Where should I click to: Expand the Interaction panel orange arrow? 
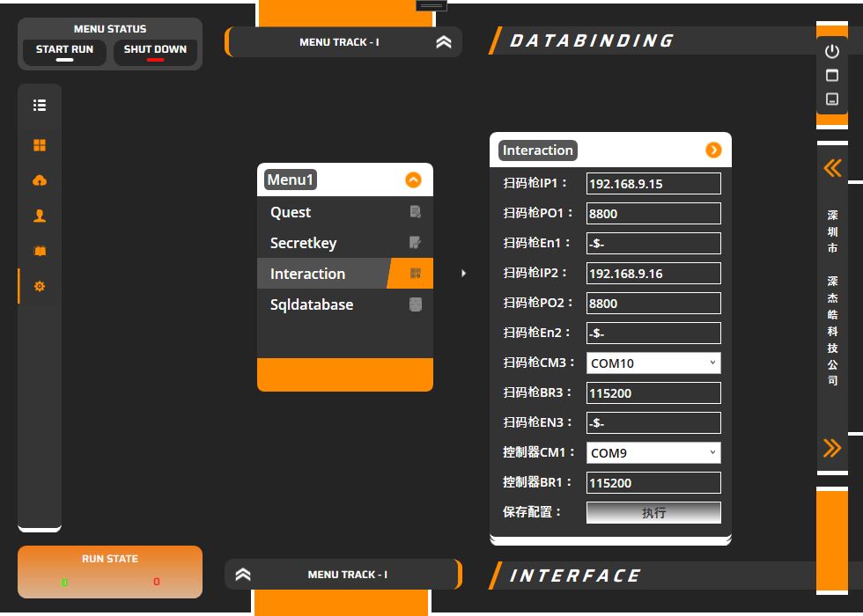tap(713, 150)
